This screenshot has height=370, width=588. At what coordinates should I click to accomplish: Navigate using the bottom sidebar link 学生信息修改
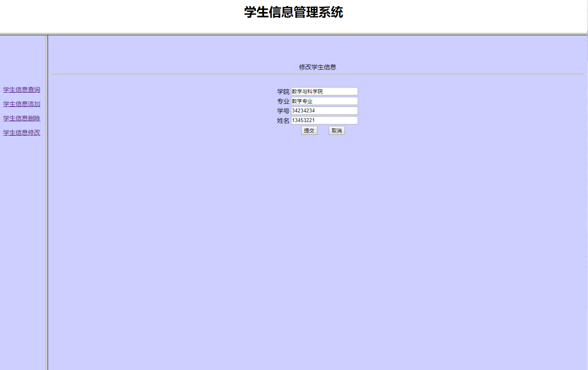pyautogui.click(x=21, y=132)
